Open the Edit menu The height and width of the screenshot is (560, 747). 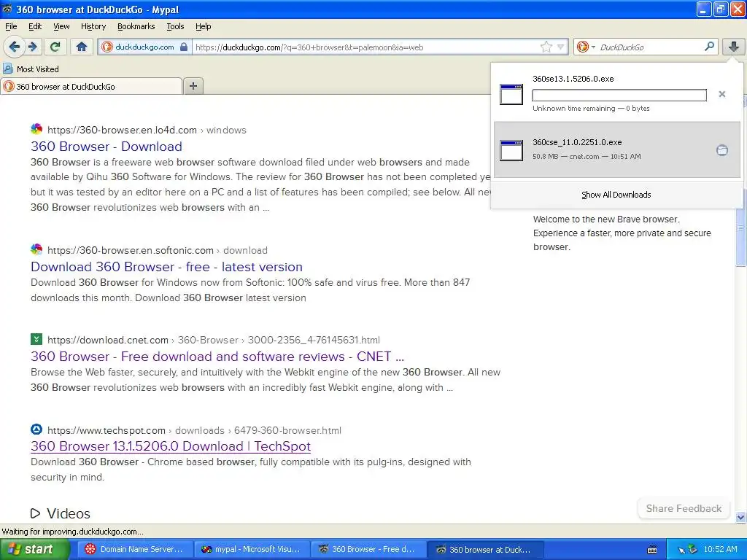coord(35,26)
